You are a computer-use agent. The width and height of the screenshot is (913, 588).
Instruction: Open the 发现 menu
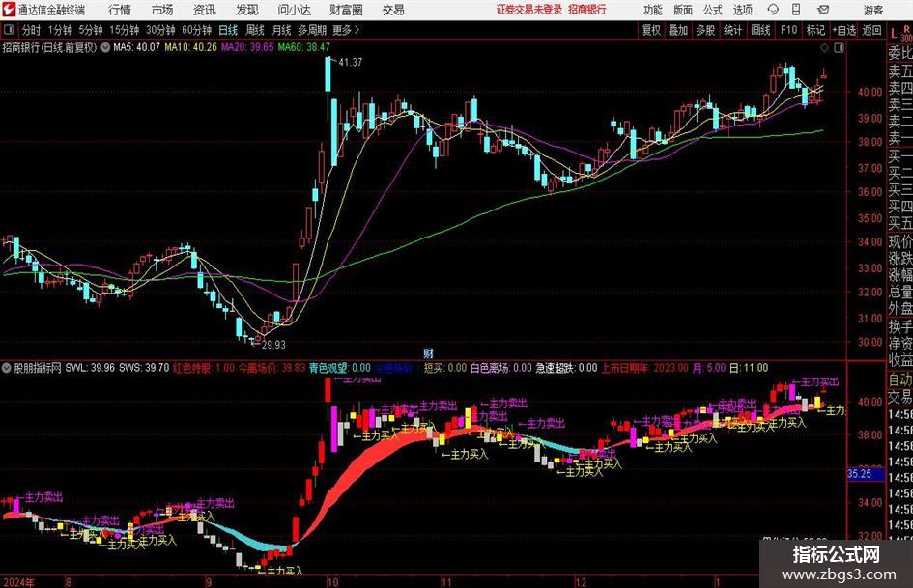coord(247,10)
